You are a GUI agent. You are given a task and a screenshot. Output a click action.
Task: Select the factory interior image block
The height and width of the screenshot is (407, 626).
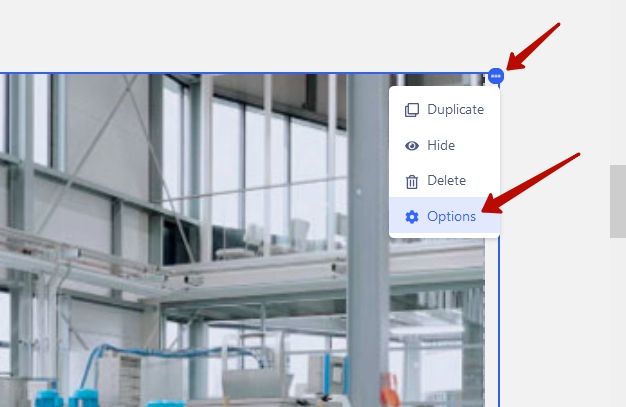tap(200, 240)
